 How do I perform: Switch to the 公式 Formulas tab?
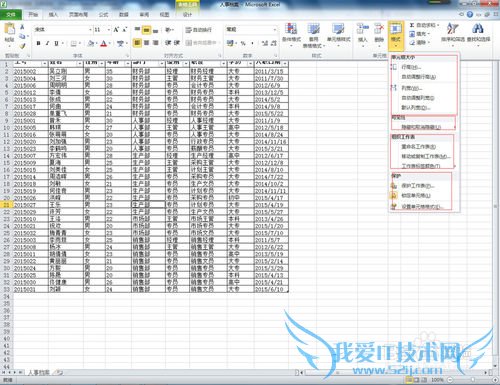(103, 15)
